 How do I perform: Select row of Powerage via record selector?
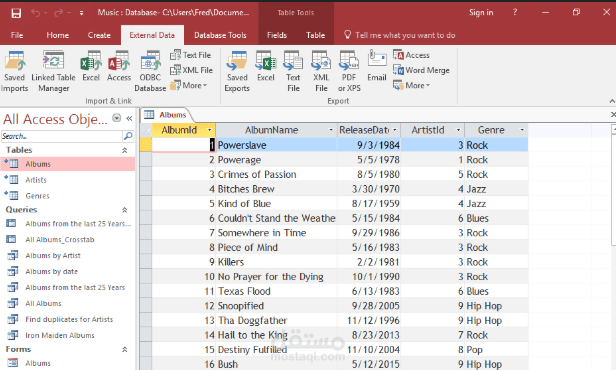(146, 160)
